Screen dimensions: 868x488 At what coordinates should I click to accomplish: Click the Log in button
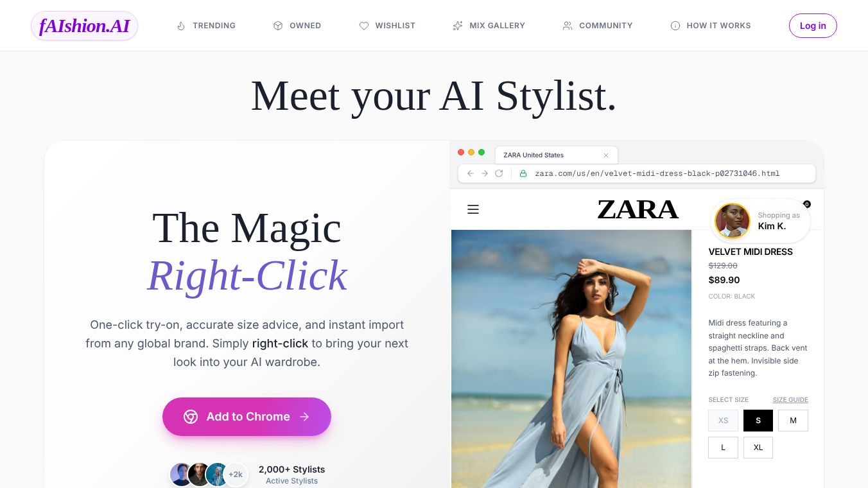coord(813,26)
